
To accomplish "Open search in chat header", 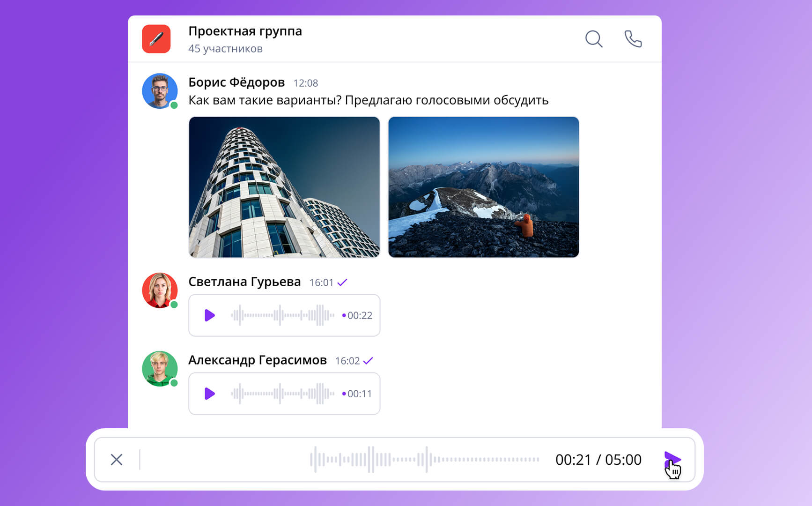I will (594, 39).
